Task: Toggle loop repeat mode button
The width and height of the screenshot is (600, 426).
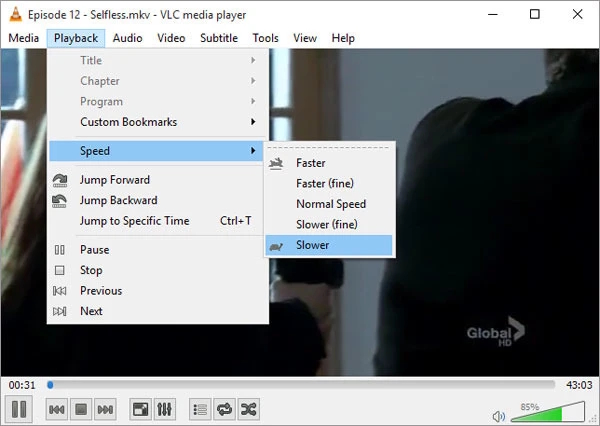Action: pyautogui.click(x=225, y=410)
